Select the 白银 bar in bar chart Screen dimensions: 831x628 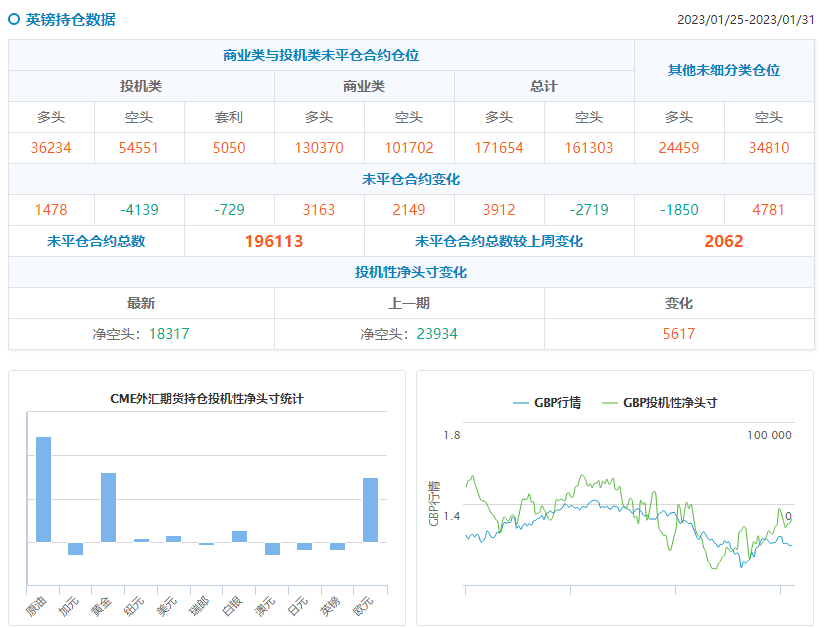click(x=239, y=536)
